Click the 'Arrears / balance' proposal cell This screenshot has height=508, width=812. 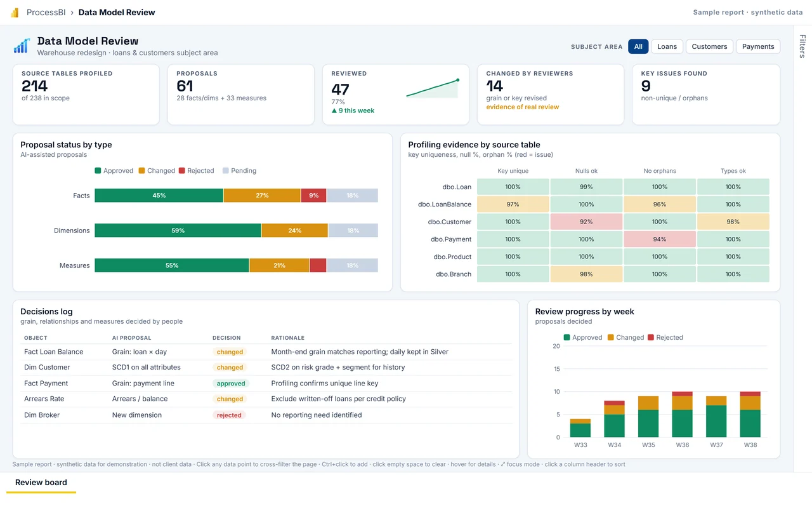140,399
